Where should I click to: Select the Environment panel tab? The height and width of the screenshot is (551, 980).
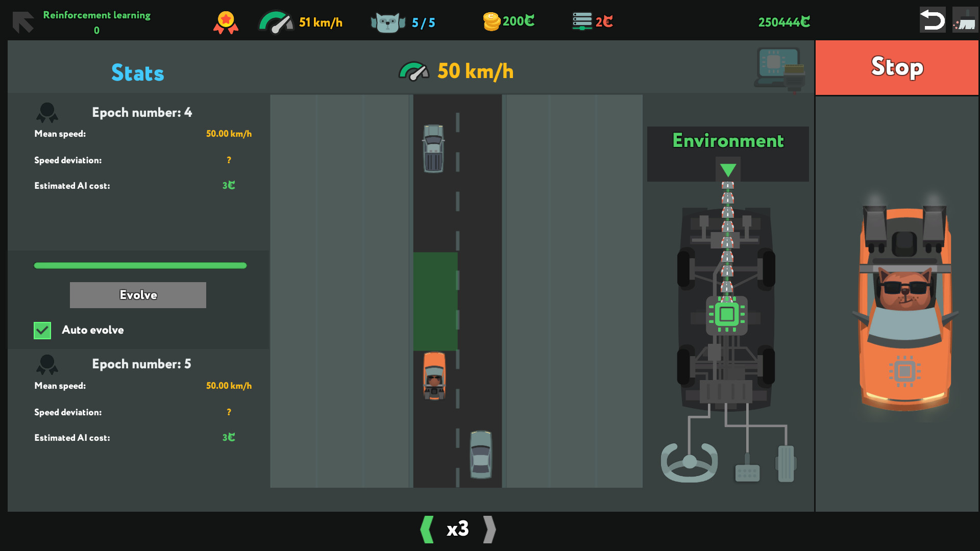(728, 141)
